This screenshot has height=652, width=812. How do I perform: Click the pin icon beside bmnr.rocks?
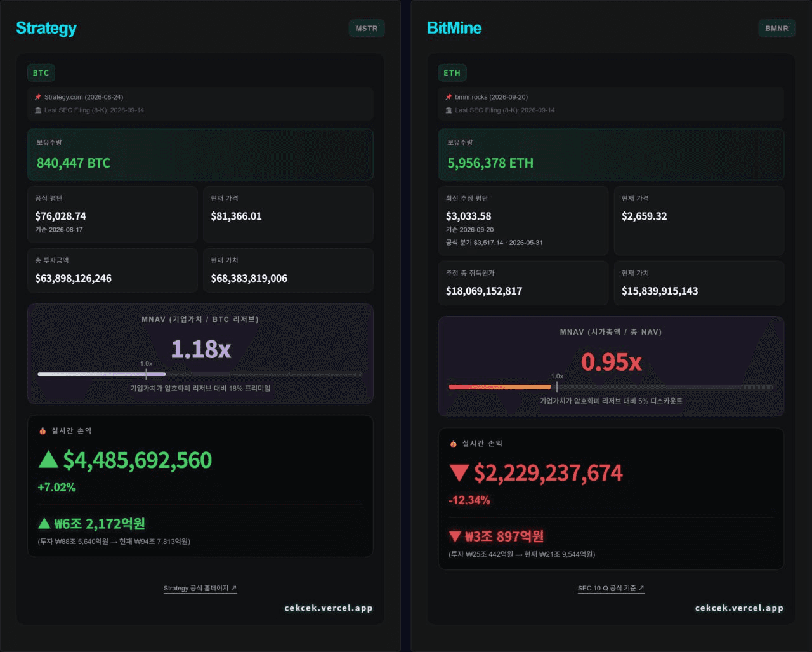[x=449, y=97]
